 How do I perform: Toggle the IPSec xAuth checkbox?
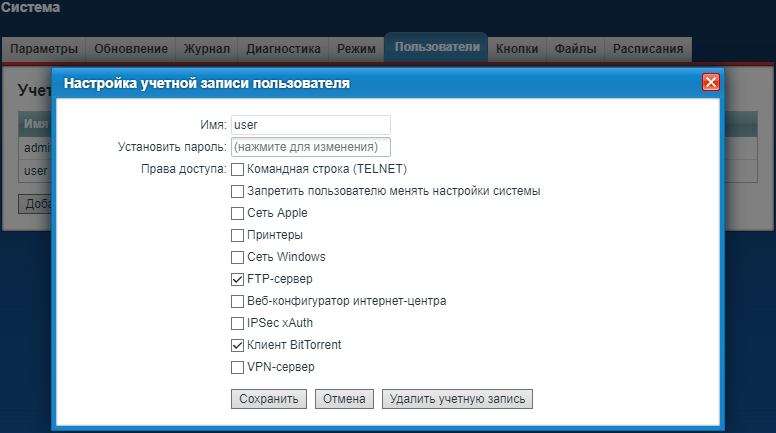[238, 323]
